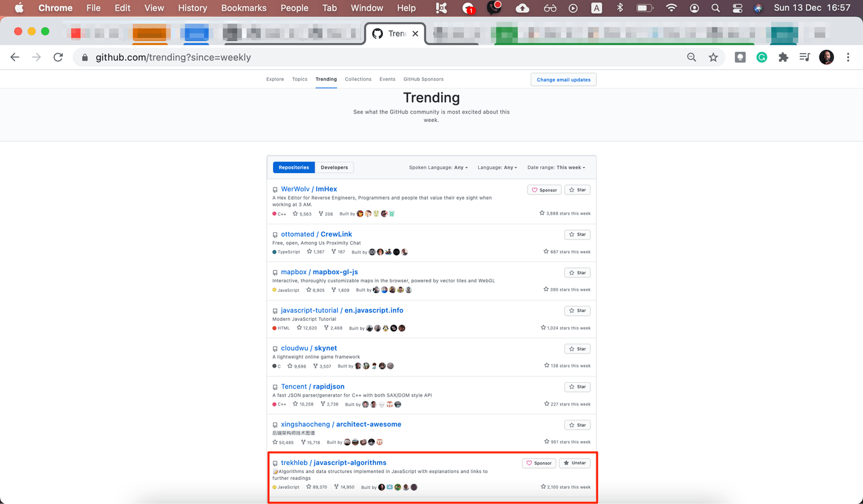Open the Chrome extensions puzzle icon
Screen dimensions: 863x504
(783, 57)
